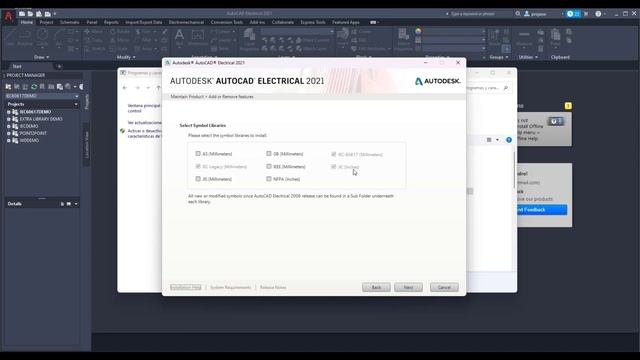The image size is (640, 360).
Task: Expand the EXTRA LIBRARY DEMO project node
Action: [x=9, y=119]
